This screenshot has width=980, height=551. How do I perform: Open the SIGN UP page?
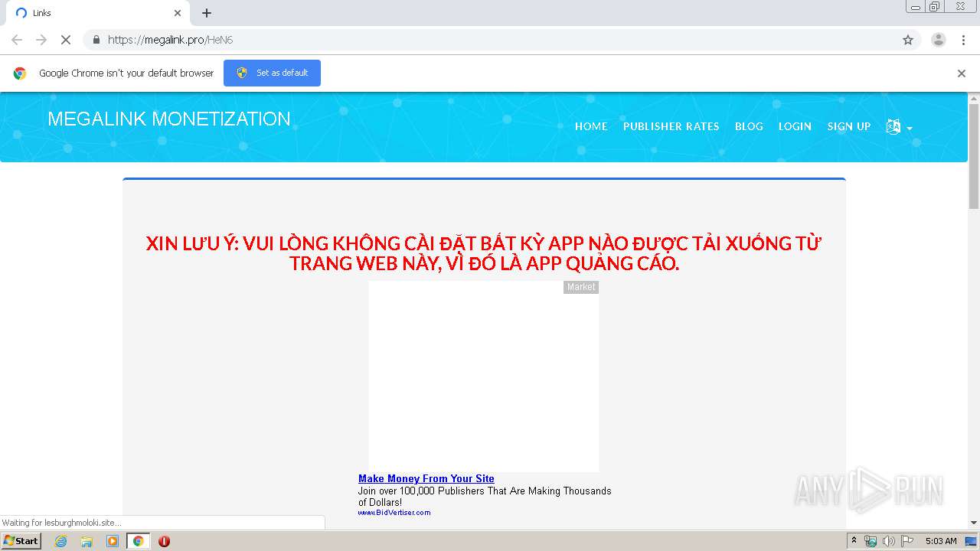(848, 126)
